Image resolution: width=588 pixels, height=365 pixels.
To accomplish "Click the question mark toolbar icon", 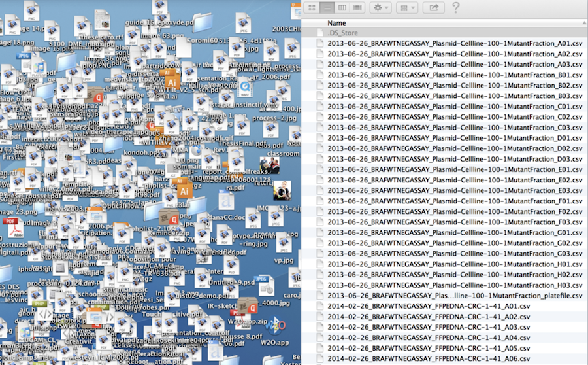I will tap(455, 7).
